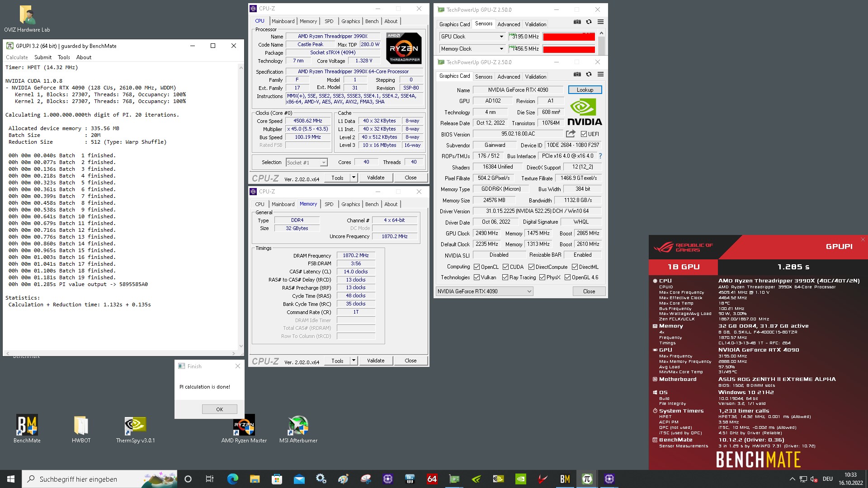The width and height of the screenshot is (868, 488).
Task: Click the BIOS share/export icon
Action: [x=571, y=134]
